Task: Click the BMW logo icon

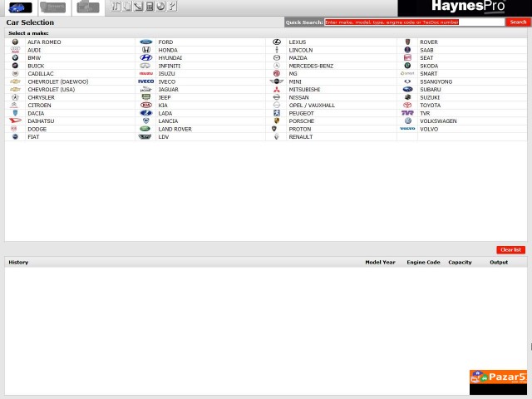Action: point(15,58)
